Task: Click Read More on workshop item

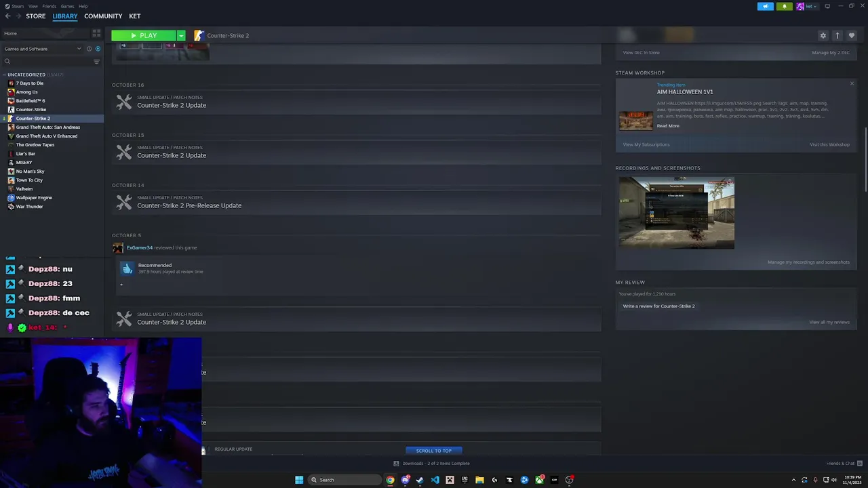Action: (x=668, y=126)
